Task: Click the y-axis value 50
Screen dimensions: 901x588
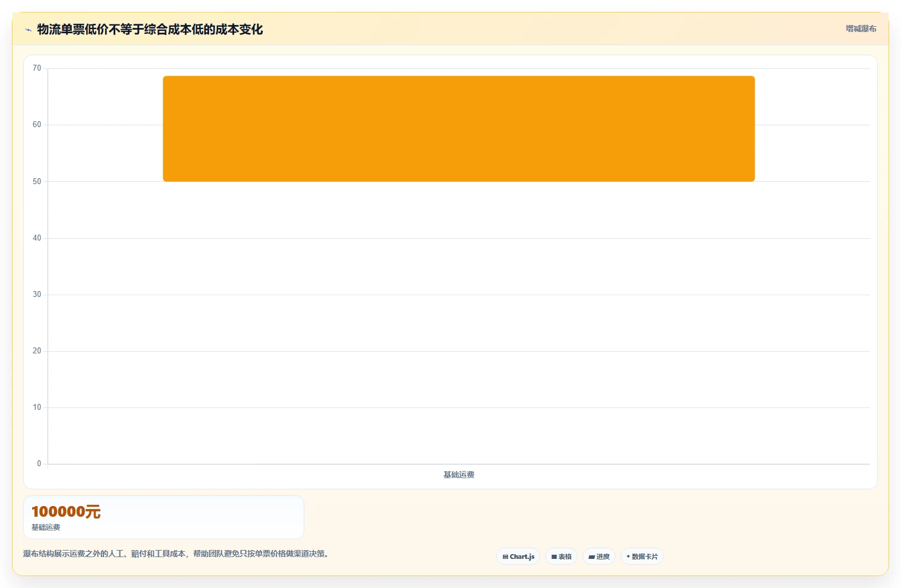Action: pyautogui.click(x=37, y=182)
